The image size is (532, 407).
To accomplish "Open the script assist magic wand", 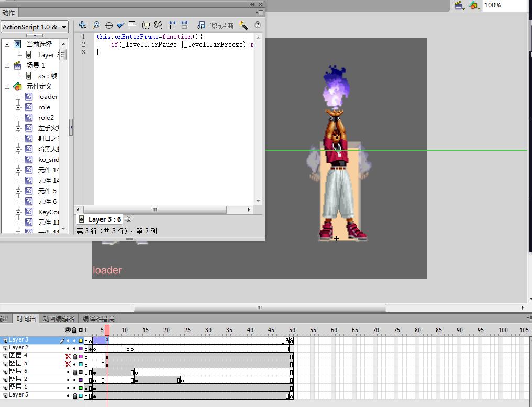I will pos(243,25).
